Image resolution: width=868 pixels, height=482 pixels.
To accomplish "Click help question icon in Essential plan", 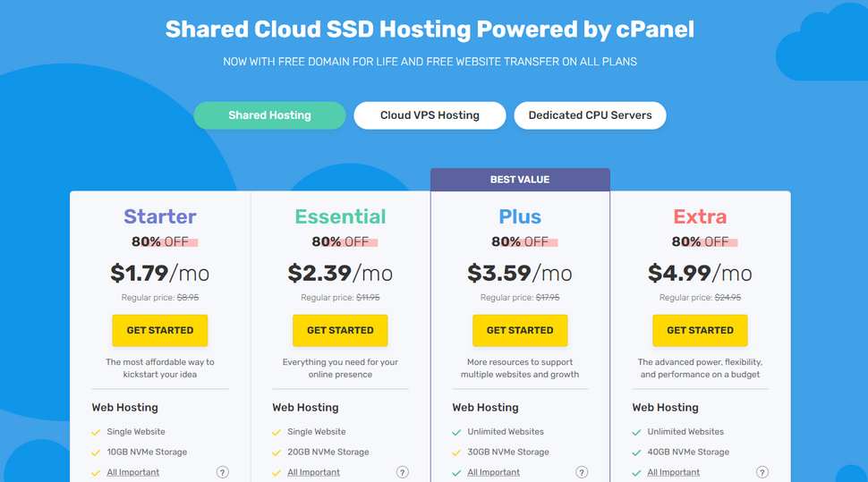I will click(403, 472).
